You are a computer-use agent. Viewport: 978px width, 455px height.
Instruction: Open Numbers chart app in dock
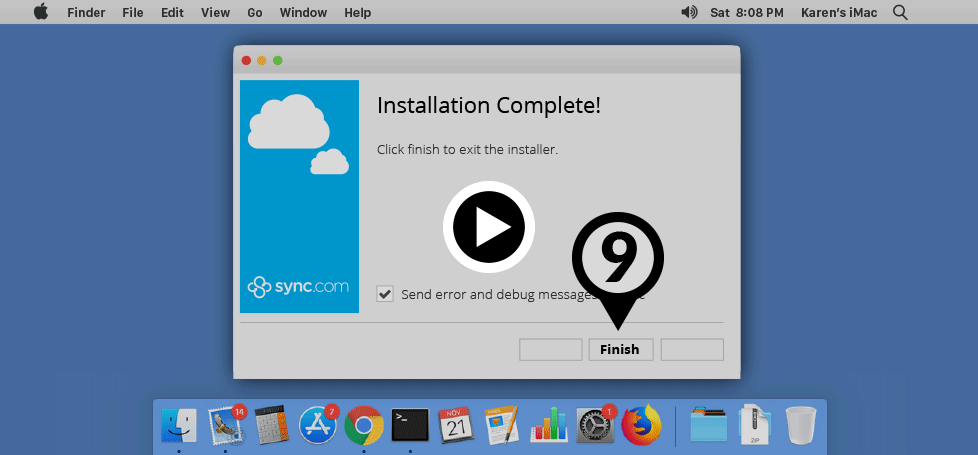coord(548,425)
